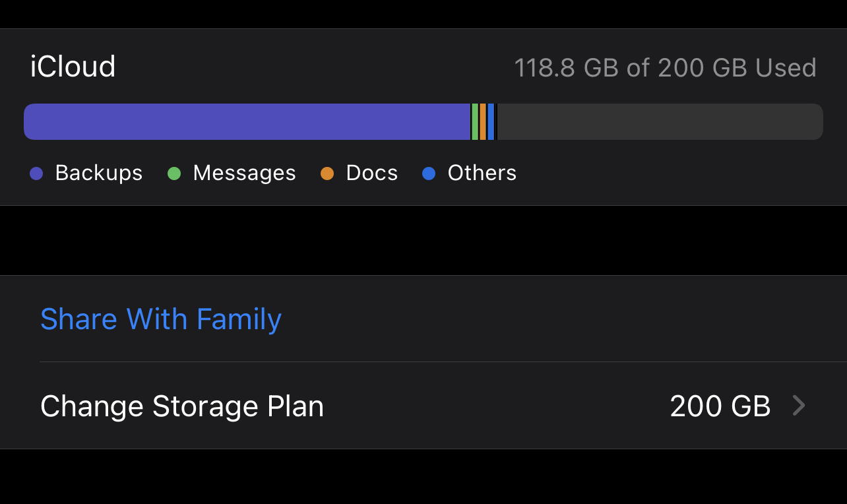Open Share With Family
The width and height of the screenshot is (847, 504).
click(x=161, y=319)
